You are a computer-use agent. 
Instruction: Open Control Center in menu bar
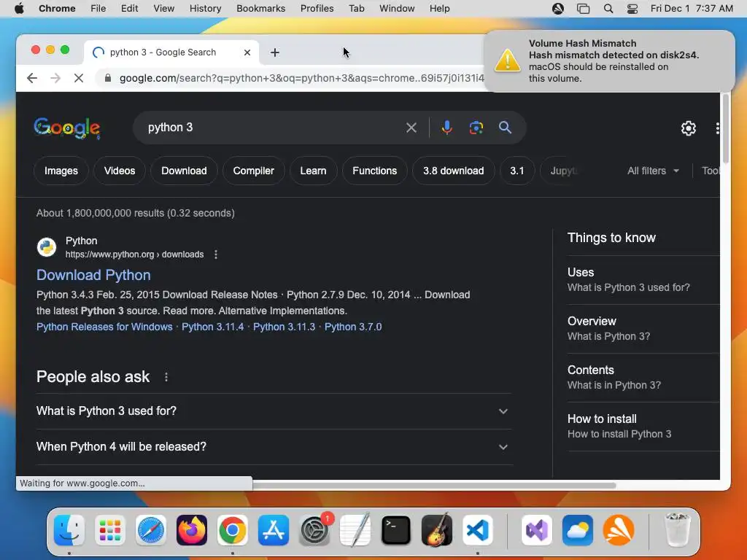click(632, 9)
